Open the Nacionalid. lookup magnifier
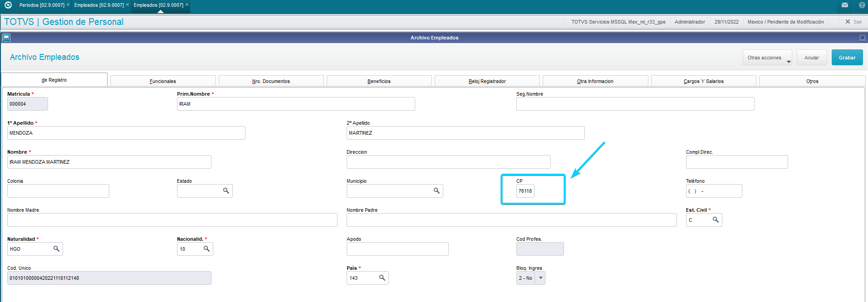This screenshot has height=302, width=868. [x=206, y=249]
